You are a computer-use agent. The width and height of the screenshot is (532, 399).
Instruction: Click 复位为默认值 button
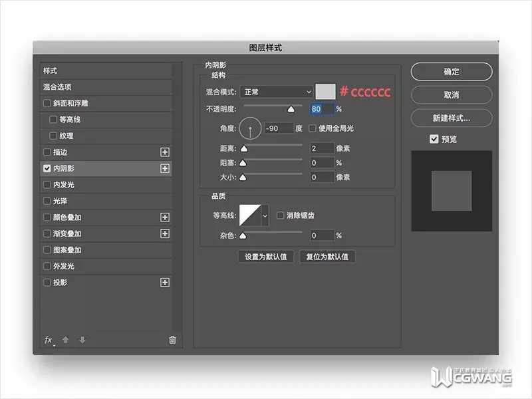[x=327, y=257]
